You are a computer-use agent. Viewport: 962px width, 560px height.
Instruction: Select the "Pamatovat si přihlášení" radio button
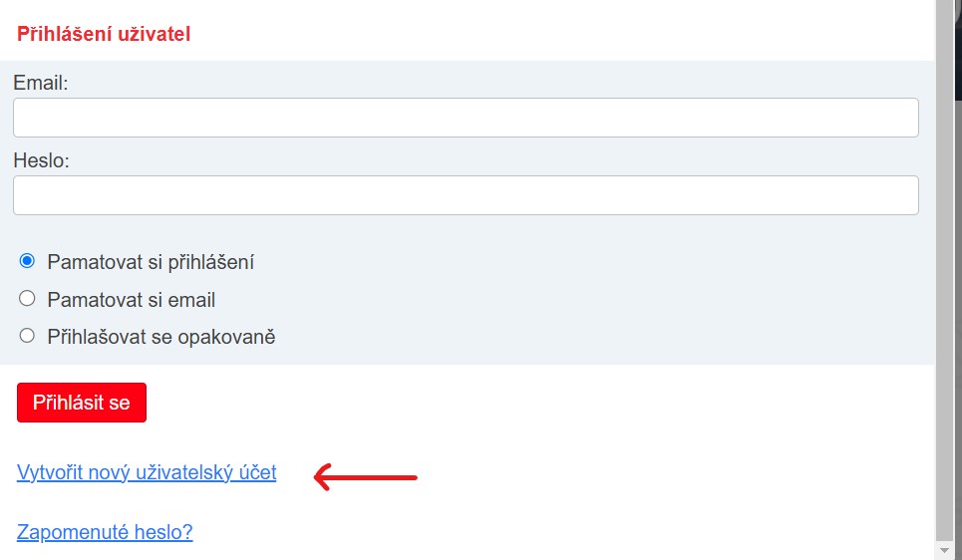27,261
